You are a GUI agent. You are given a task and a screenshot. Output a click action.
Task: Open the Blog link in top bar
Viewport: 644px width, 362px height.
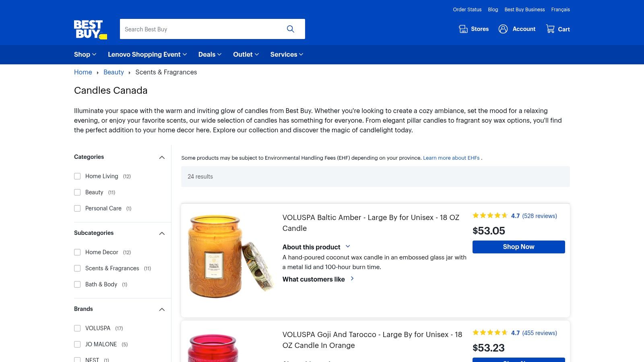(x=493, y=10)
